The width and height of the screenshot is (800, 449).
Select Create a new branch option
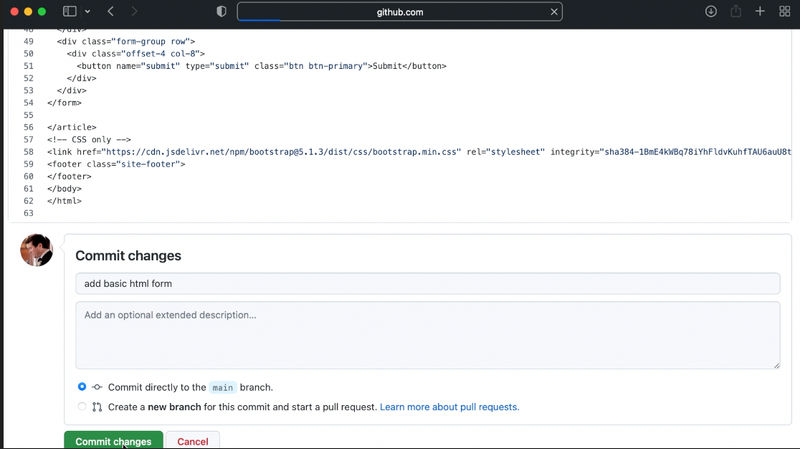pos(82,407)
